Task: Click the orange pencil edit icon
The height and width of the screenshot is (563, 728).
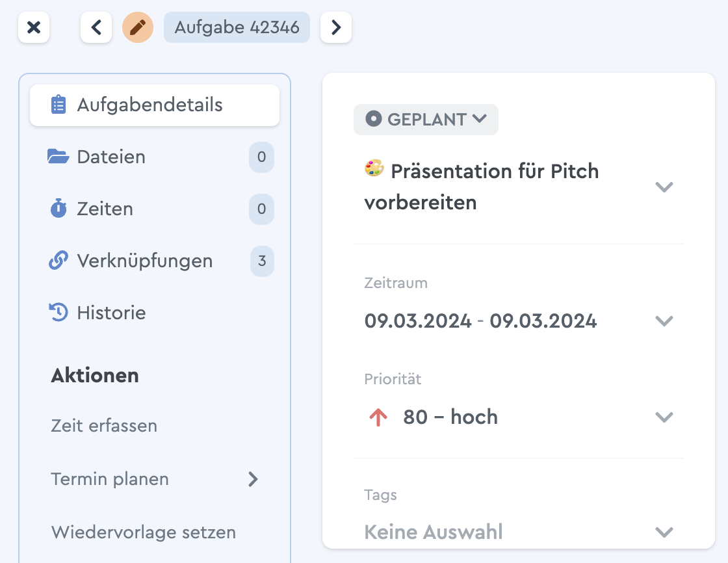Action: (138, 27)
